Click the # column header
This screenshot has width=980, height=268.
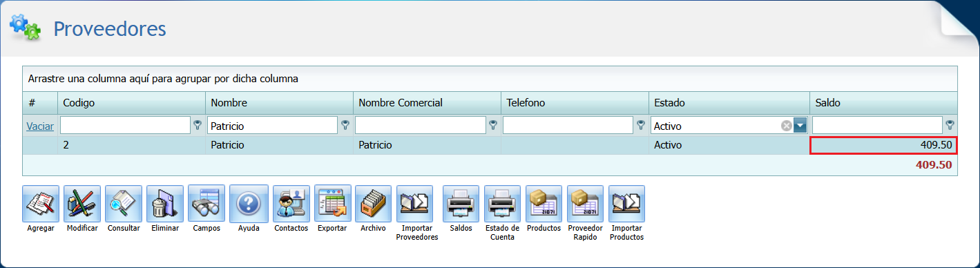pyautogui.click(x=40, y=103)
